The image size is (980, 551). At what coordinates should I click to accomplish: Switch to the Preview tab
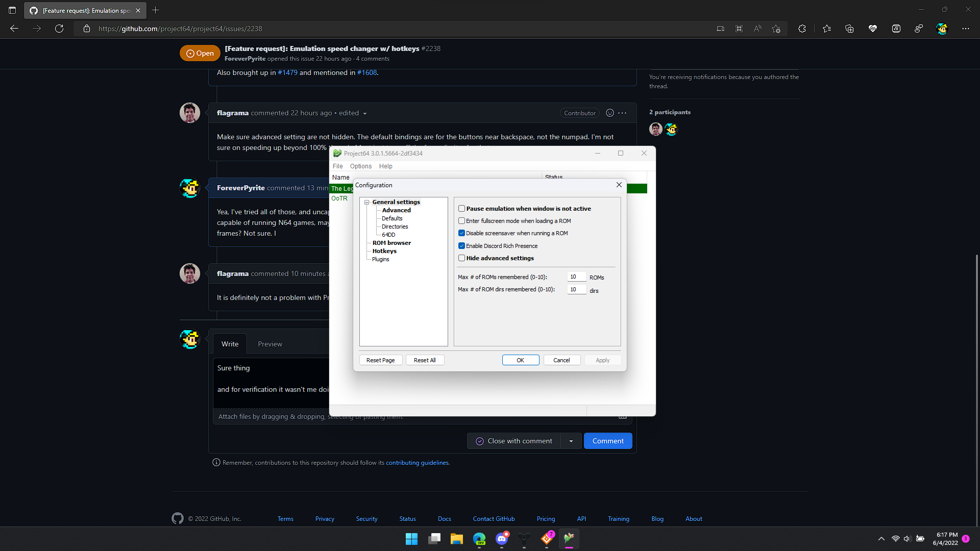[270, 343]
